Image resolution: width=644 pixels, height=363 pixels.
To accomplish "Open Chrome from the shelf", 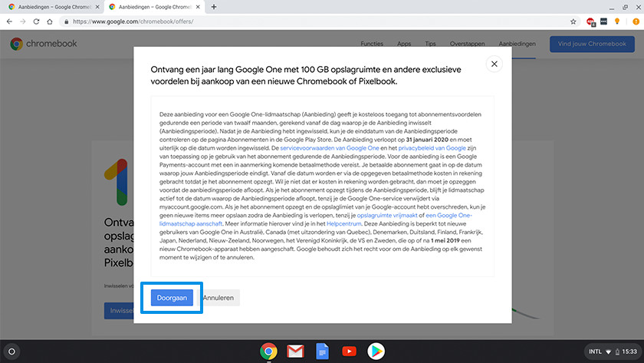I will pos(268,351).
